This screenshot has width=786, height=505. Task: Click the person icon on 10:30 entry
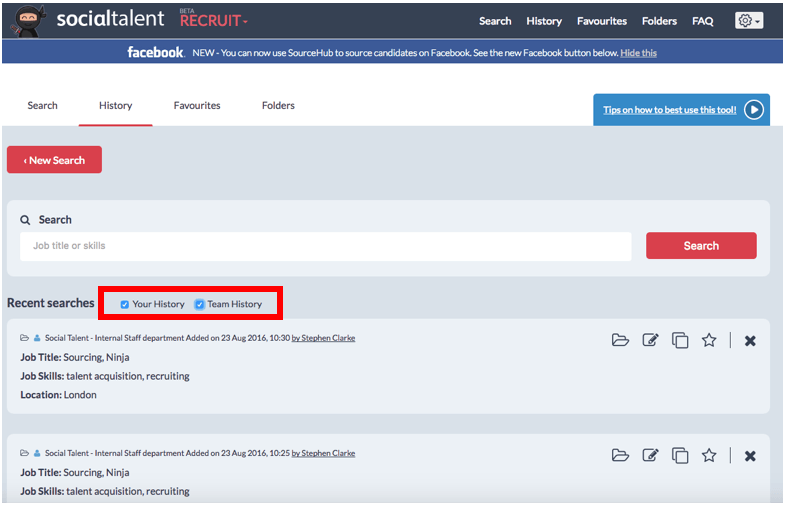click(37, 338)
